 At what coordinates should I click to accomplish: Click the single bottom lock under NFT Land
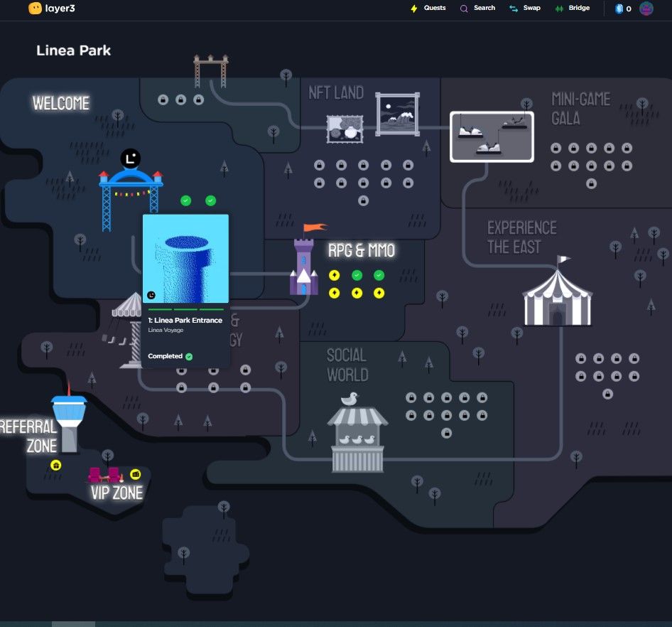(364, 200)
